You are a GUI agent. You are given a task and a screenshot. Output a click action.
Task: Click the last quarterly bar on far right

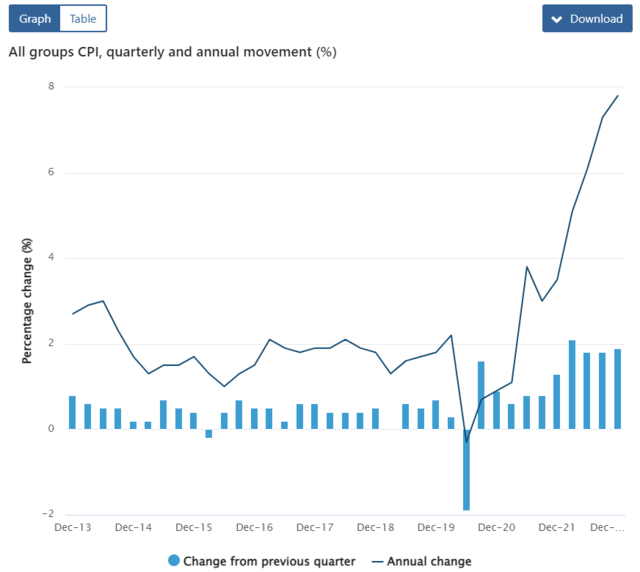618,389
